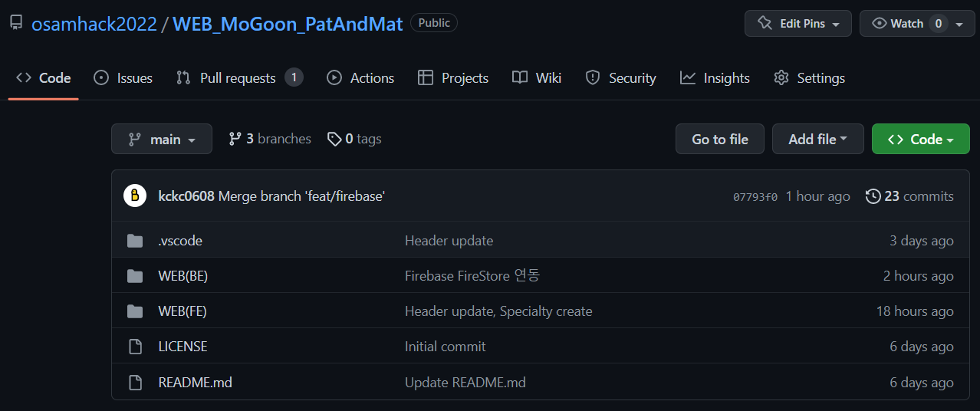Click the README.md file icon
980x411 pixels.
click(x=135, y=382)
